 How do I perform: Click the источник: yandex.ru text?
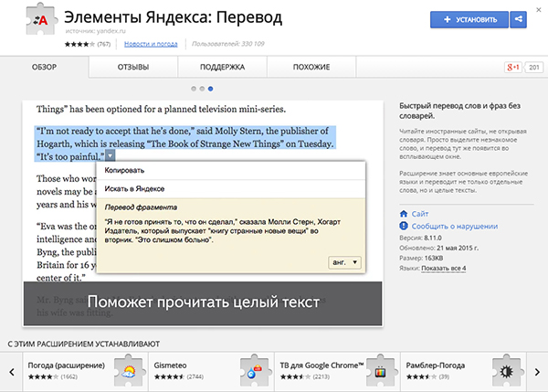[95, 31]
